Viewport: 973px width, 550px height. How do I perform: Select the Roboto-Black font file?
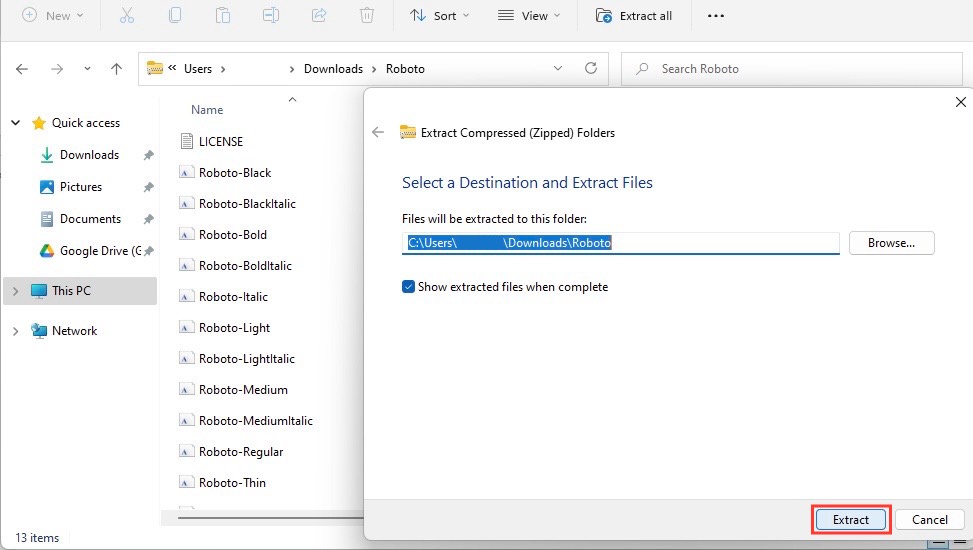tap(235, 173)
